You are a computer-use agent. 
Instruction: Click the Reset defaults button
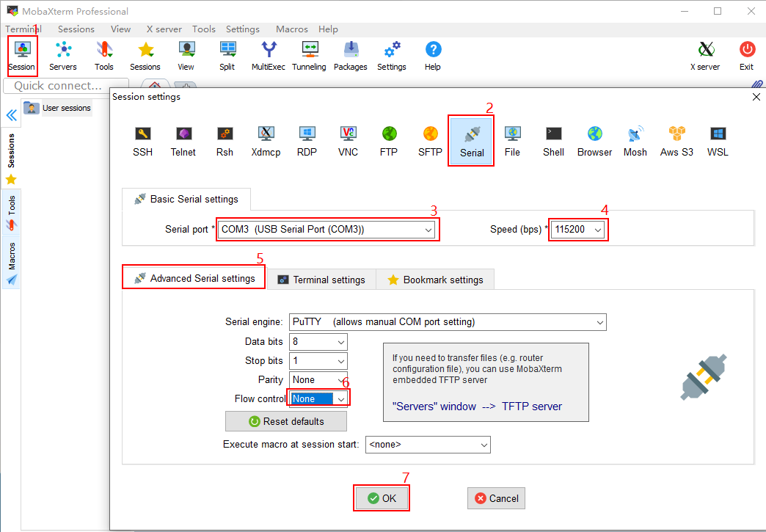286,422
